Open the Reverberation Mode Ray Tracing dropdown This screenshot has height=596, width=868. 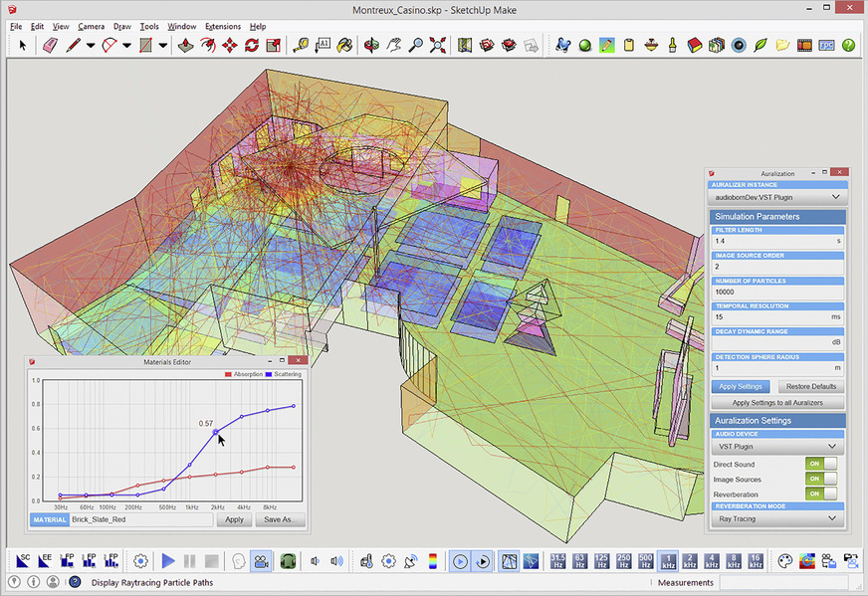[x=777, y=518]
